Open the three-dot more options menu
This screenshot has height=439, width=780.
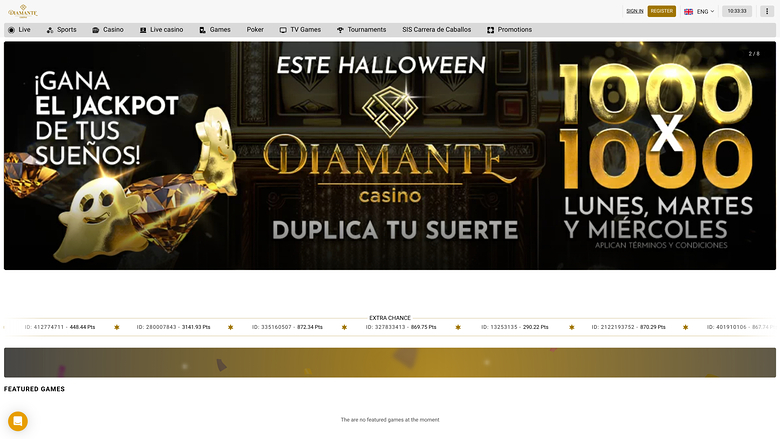point(767,11)
